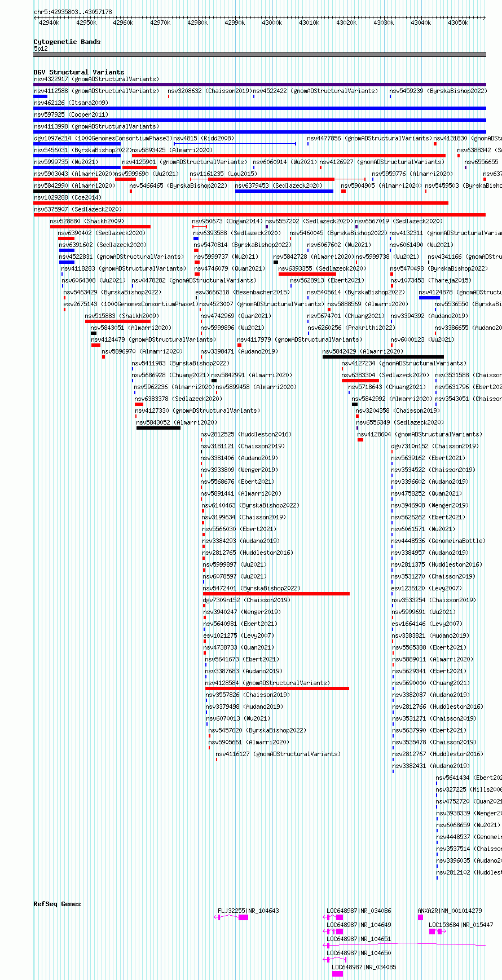Open variant nsv1029288 (Coe2014)

click(x=67, y=197)
